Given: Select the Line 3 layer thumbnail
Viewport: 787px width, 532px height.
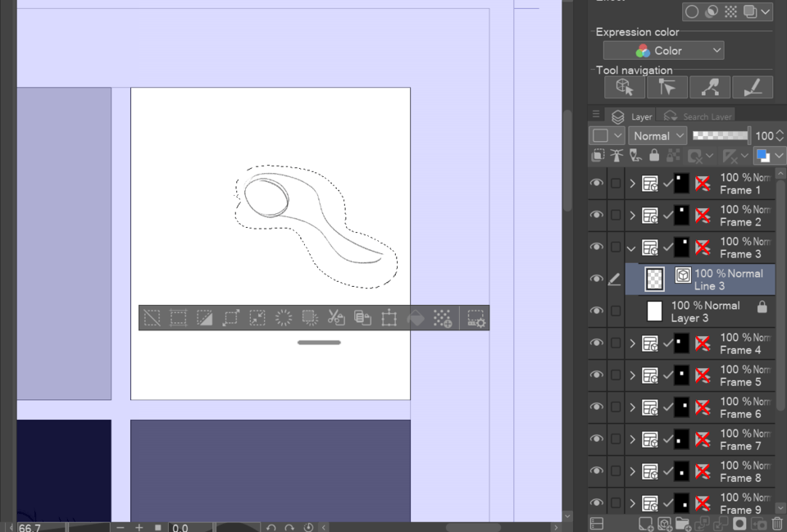Looking at the screenshot, I should pos(656,278).
